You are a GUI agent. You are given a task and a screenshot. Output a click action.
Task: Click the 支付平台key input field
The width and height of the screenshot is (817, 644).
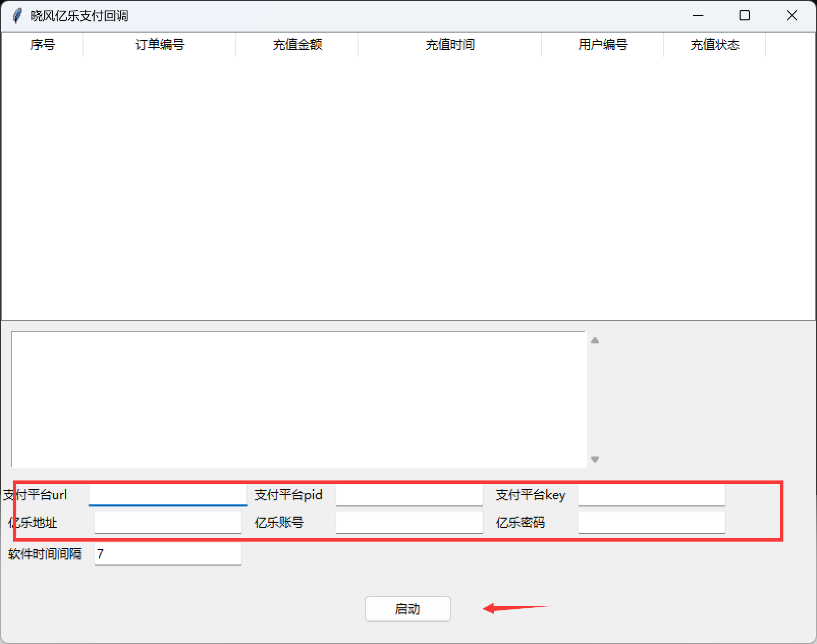pos(651,494)
